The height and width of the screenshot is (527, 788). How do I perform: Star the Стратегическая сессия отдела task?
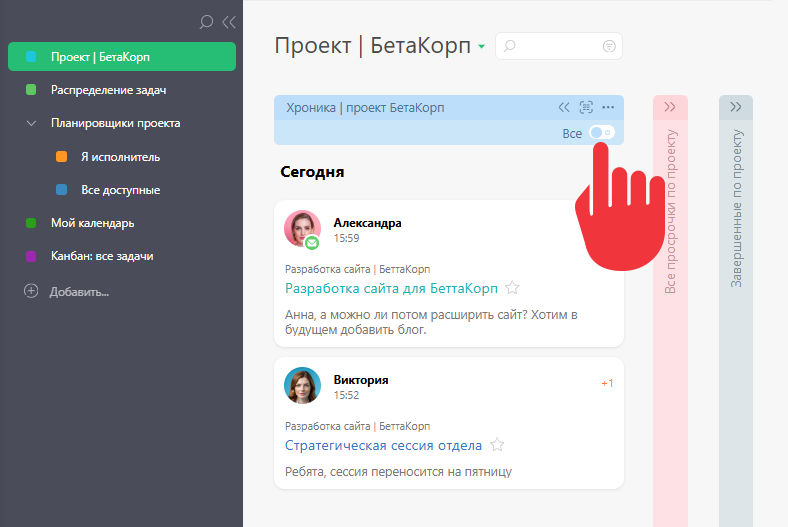tap(497, 445)
